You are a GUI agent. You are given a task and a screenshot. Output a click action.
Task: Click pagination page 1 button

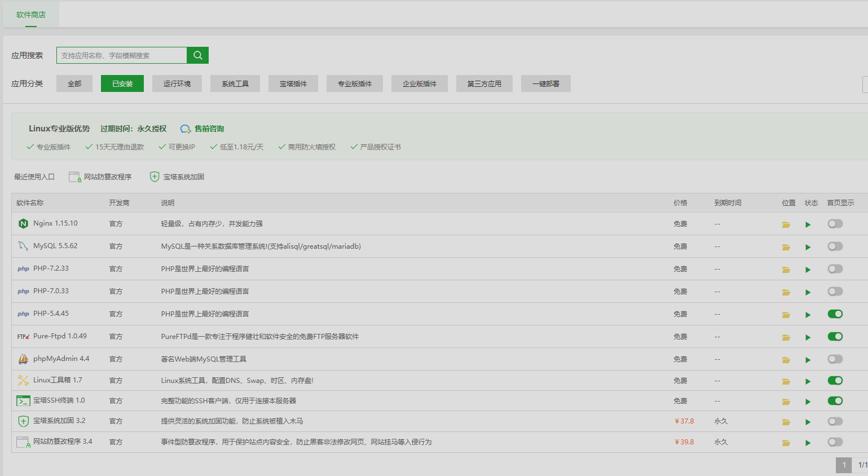pyautogui.click(x=844, y=465)
